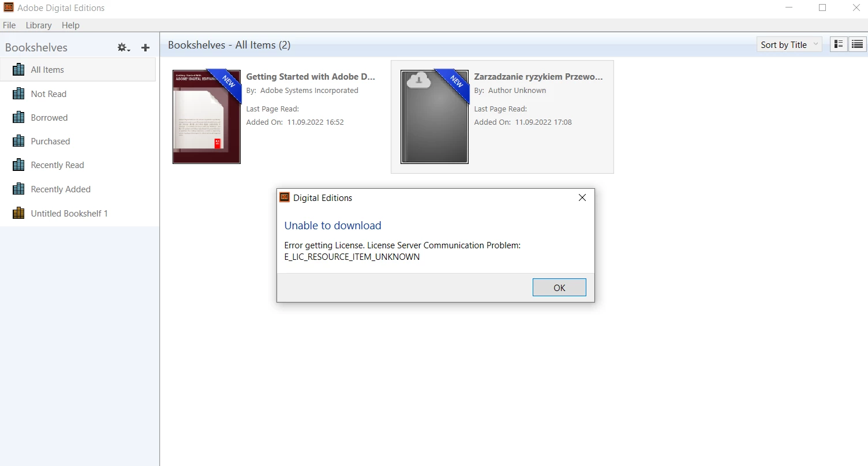Open the File menu
The image size is (868, 466).
tap(9, 25)
